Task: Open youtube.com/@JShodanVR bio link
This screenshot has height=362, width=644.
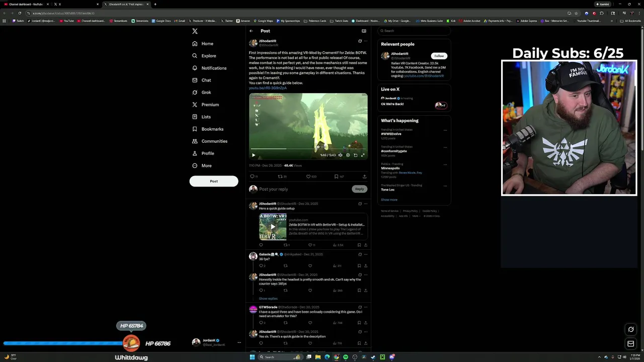Action: pos(424,76)
